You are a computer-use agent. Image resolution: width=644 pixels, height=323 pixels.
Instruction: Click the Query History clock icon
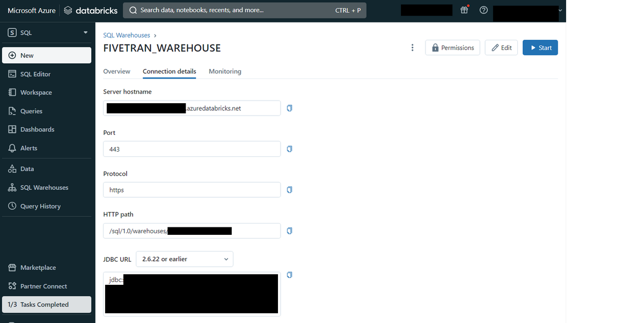point(12,206)
